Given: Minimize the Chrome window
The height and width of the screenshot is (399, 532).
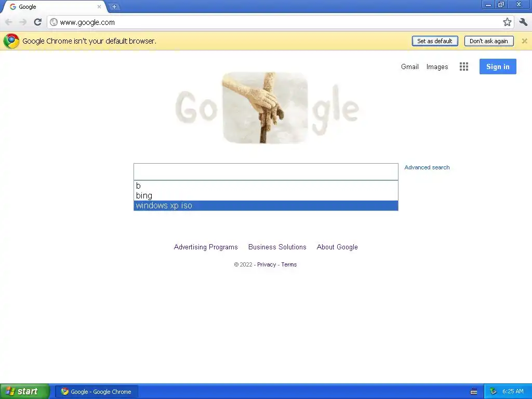Looking at the screenshot, I should 488,5.
